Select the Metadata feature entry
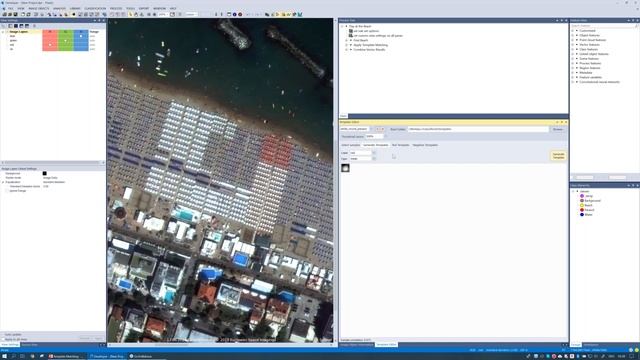The height and width of the screenshot is (360, 640). [585, 73]
